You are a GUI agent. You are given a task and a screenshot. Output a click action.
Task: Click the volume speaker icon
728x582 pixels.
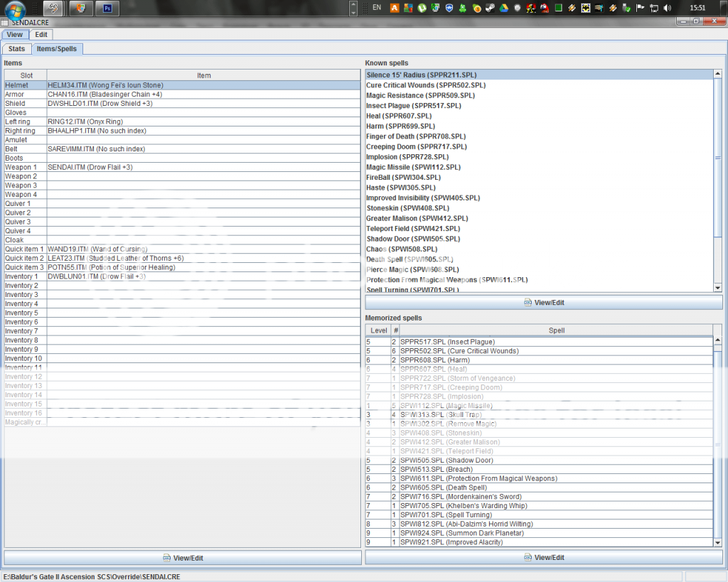667,9
